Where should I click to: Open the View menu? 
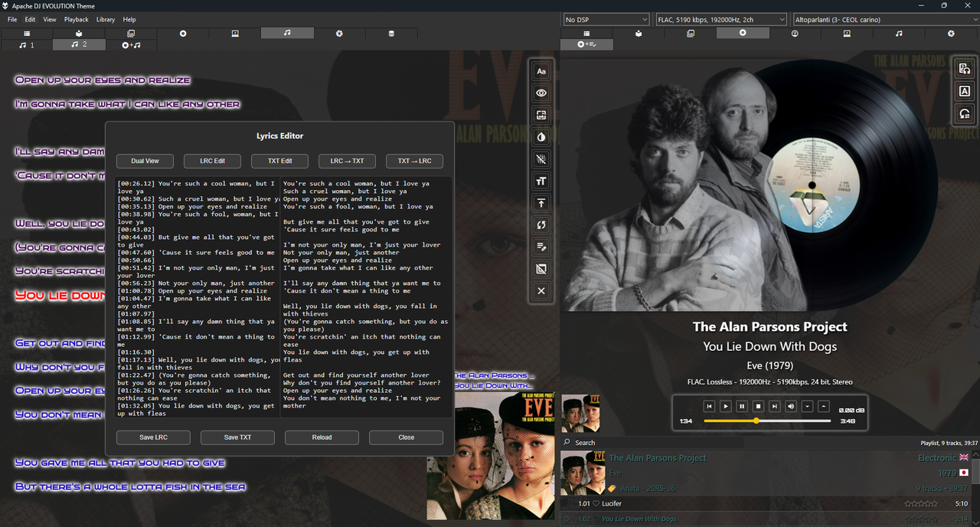50,19
